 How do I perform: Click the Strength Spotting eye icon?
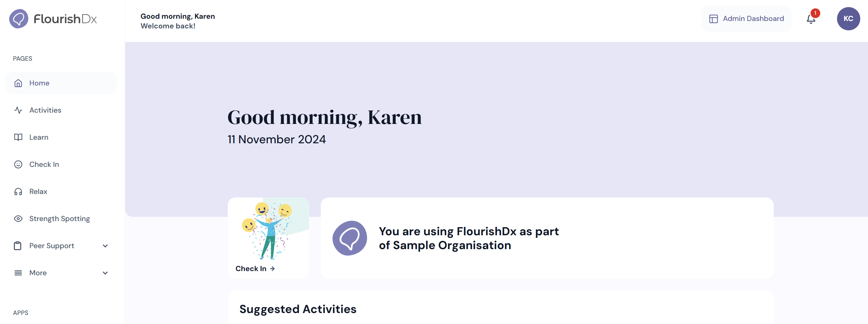18,219
